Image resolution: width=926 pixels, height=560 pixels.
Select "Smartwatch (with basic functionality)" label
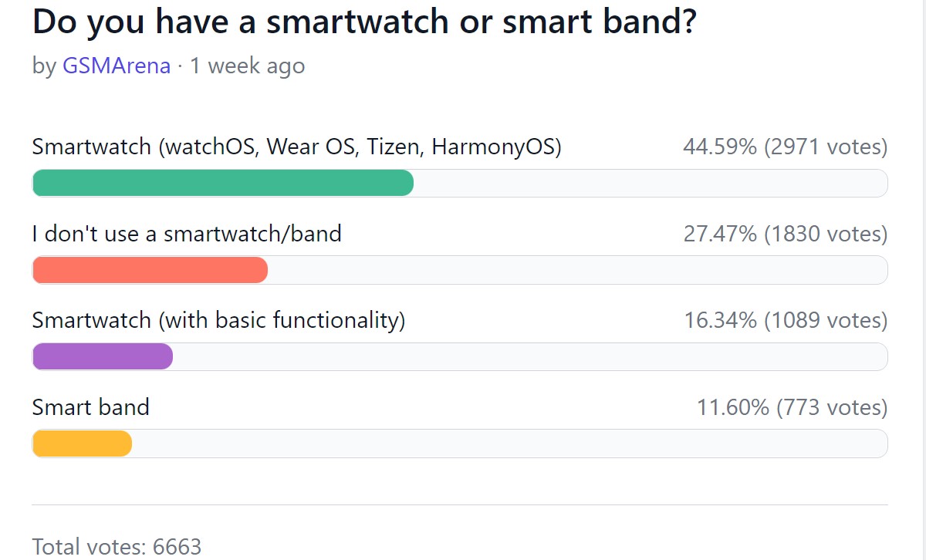218,320
